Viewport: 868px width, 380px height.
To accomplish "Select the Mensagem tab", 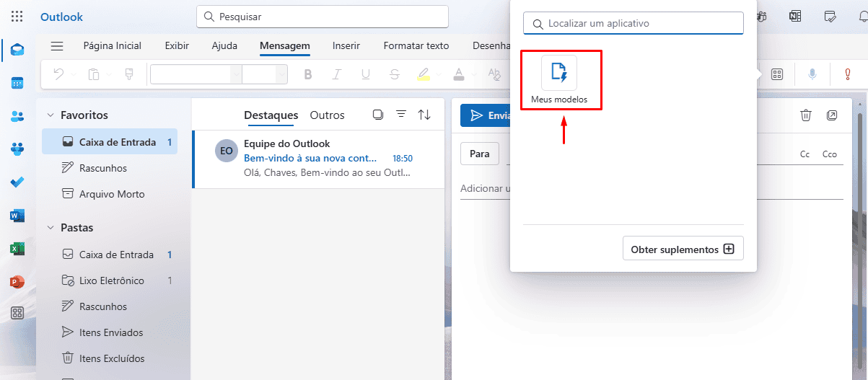I will 285,45.
